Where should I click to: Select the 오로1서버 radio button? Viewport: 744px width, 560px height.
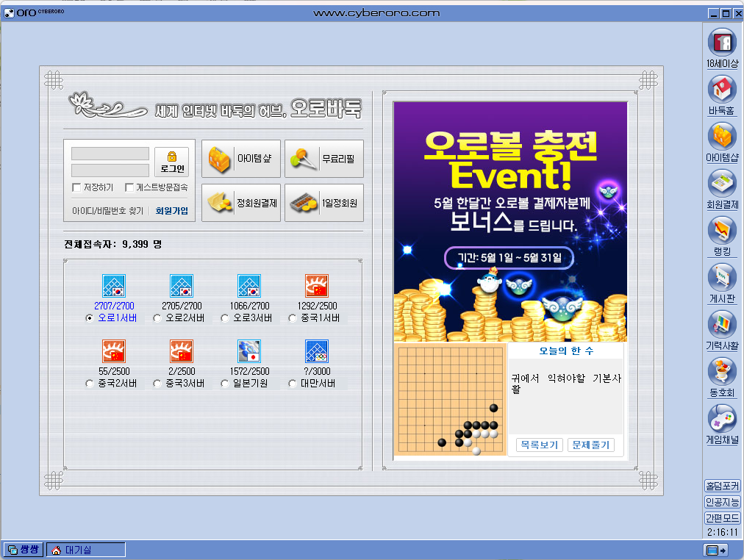89,318
